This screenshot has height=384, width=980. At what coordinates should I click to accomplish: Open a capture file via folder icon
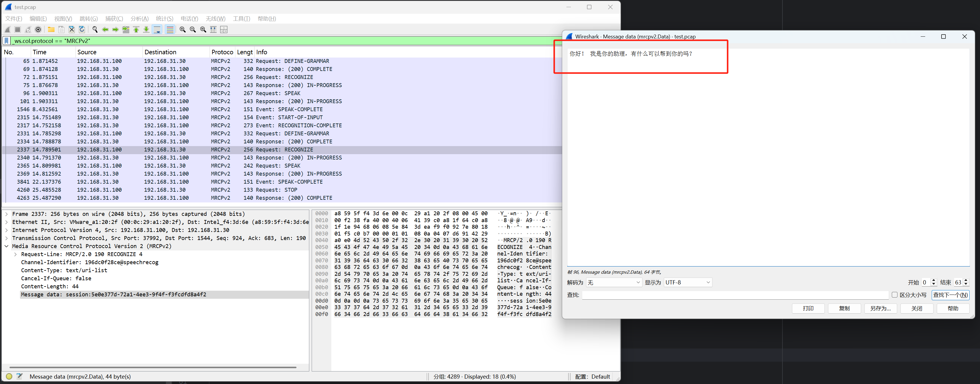(51, 30)
